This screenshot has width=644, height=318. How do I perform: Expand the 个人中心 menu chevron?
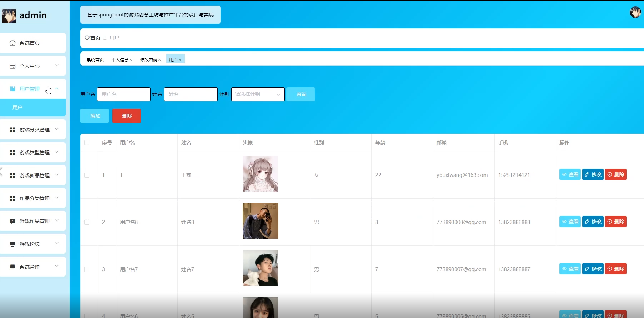(57, 66)
